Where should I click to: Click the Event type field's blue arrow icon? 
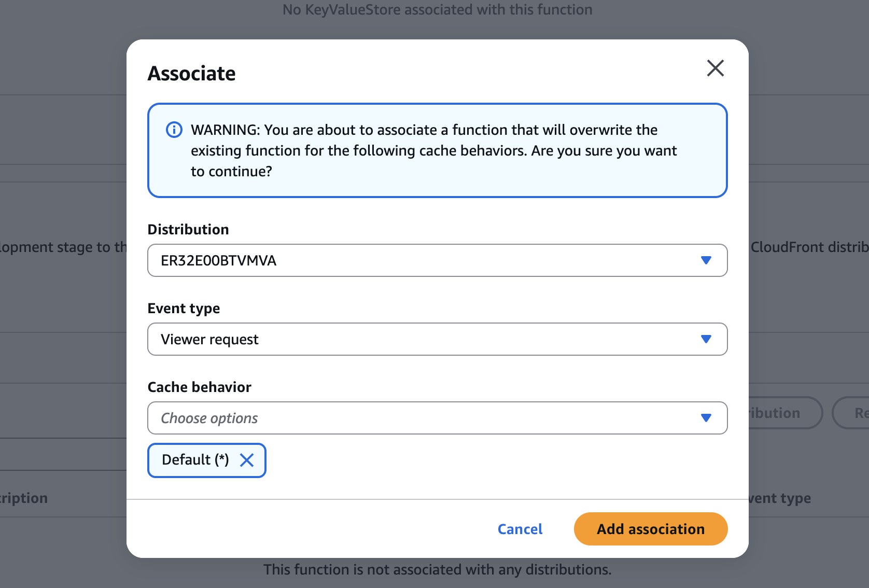[706, 339]
